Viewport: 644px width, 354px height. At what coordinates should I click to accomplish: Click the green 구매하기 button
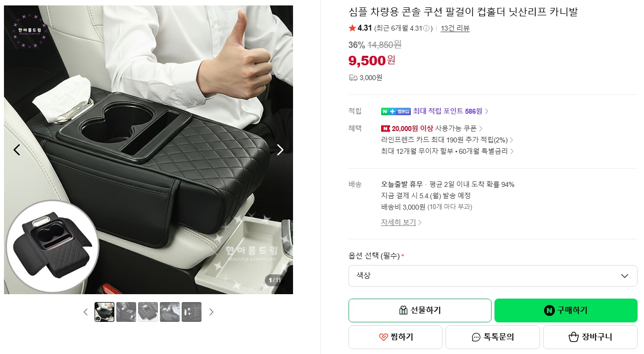[566, 310]
